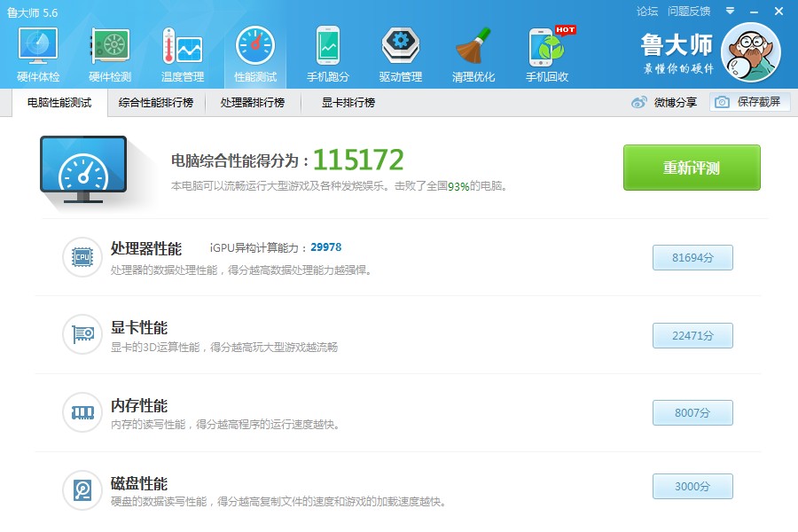
Task: Click the 鲁大师 mascot avatar
Action: tap(751, 52)
